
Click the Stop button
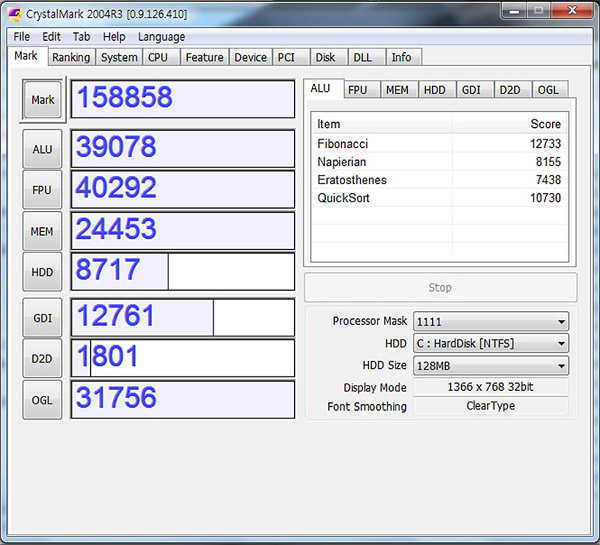coord(440,287)
